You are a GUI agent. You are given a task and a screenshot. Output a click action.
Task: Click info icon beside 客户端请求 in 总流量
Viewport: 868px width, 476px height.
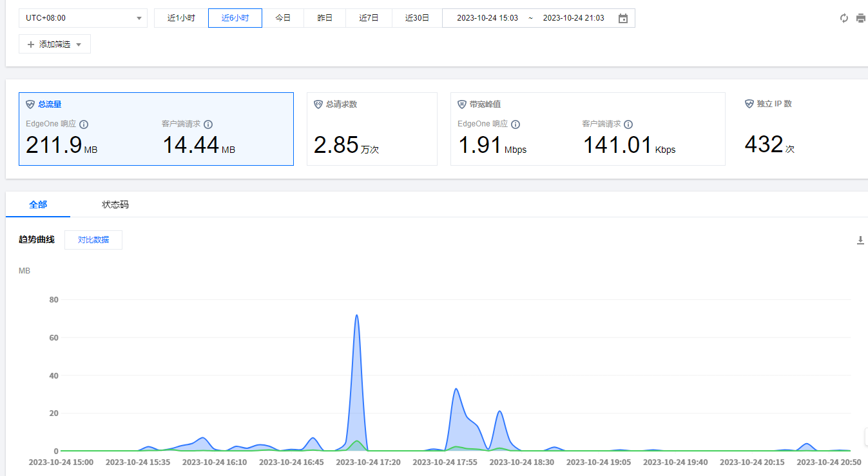pyautogui.click(x=208, y=124)
